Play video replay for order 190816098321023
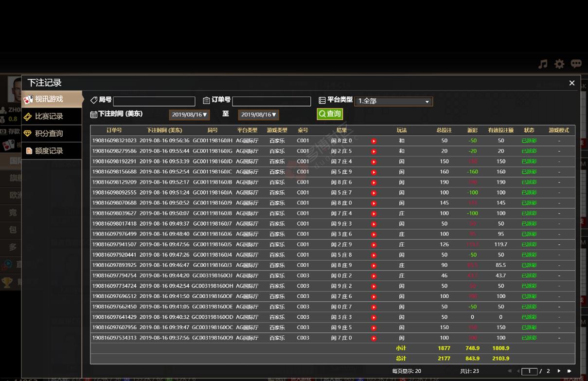The height and width of the screenshot is (381, 588). tap(374, 141)
